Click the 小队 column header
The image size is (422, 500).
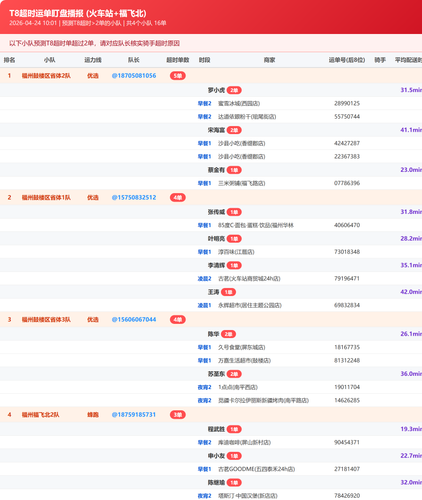49,60
